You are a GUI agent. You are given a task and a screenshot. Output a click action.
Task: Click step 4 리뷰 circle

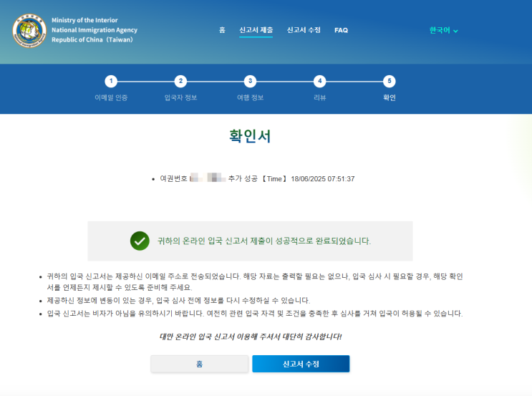319,81
